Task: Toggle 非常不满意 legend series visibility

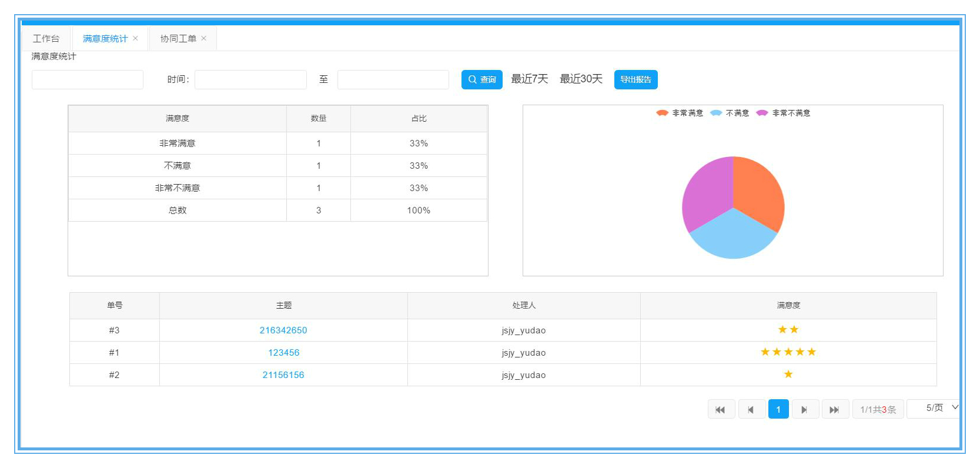Action: (x=783, y=113)
